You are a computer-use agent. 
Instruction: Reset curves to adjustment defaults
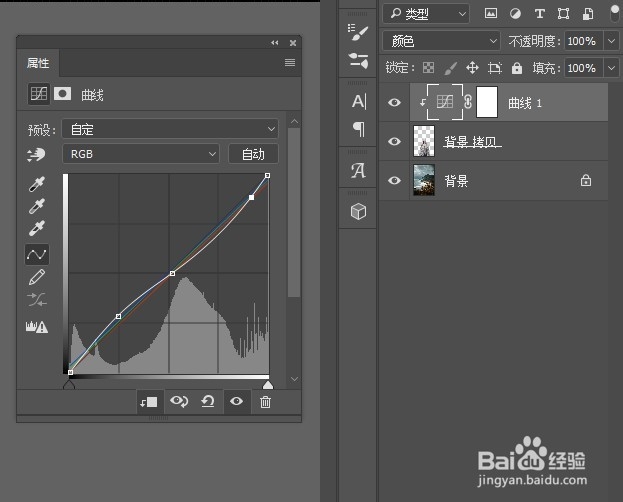[x=207, y=401]
